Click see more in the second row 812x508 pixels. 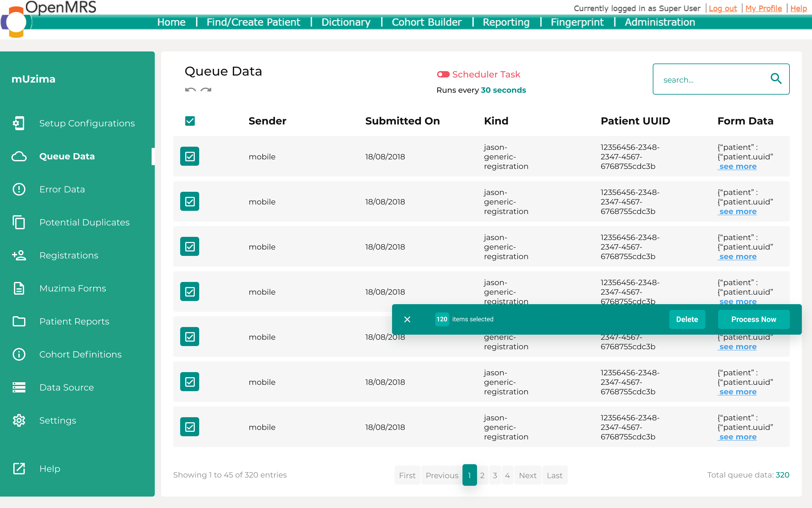pos(737,211)
